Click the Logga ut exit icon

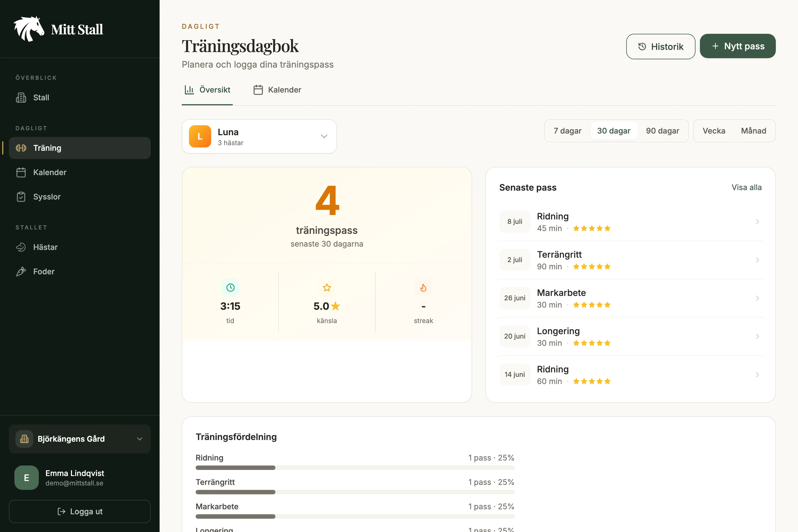pyautogui.click(x=62, y=512)
